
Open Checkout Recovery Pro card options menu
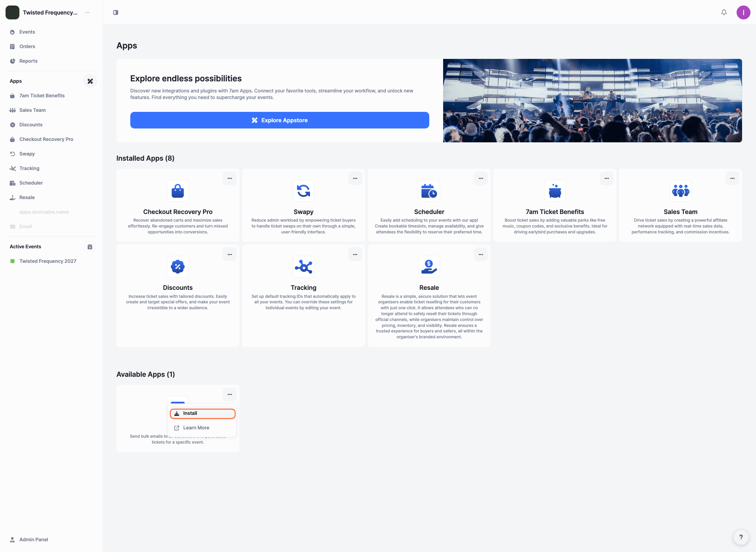tap(230, 178)
